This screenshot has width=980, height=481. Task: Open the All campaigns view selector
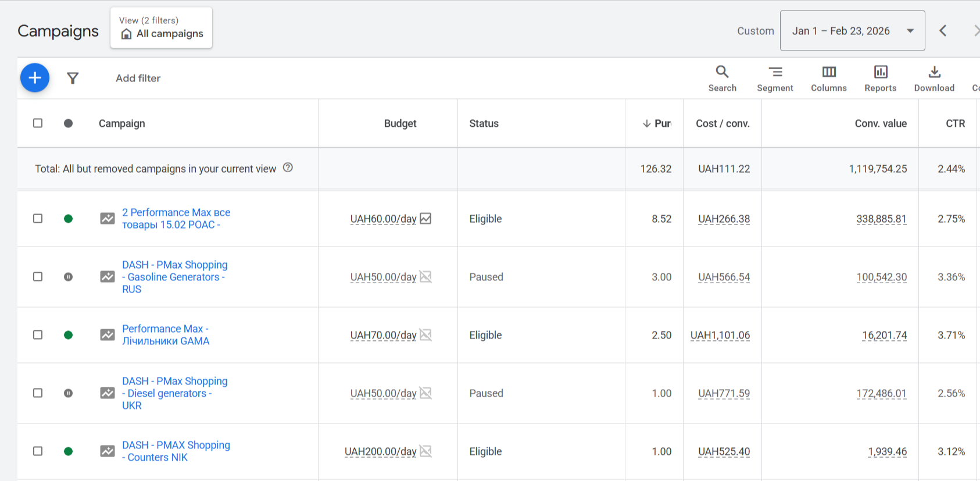(162, 28)
